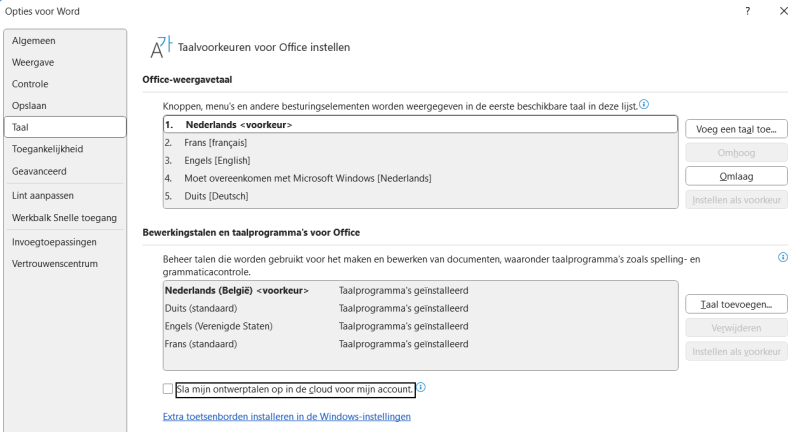800x432 pixels.
Task: Open the extra keyboards Windows settings link
Action: [286, 416]
